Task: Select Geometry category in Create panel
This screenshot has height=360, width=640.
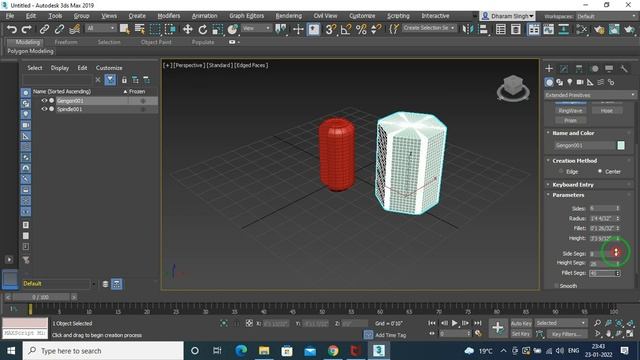Action: tap(549, 82)
